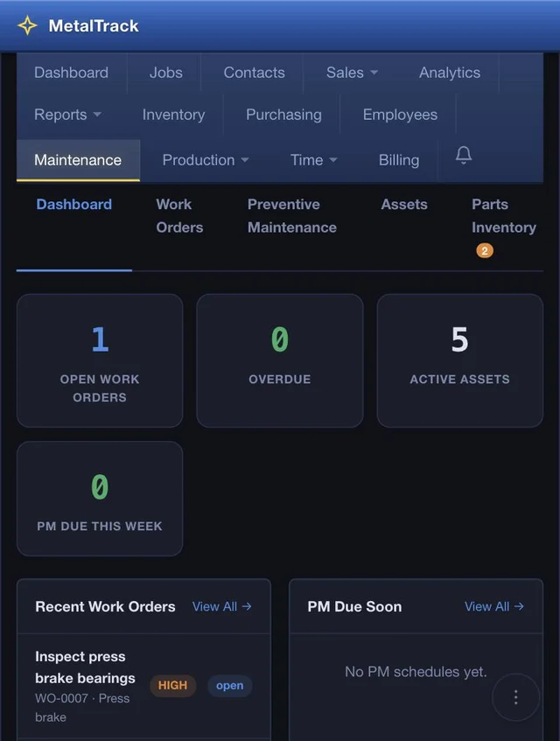The image size is (560, 741).
Task: Open the Analytics page
Action: [x=450, y=73]
